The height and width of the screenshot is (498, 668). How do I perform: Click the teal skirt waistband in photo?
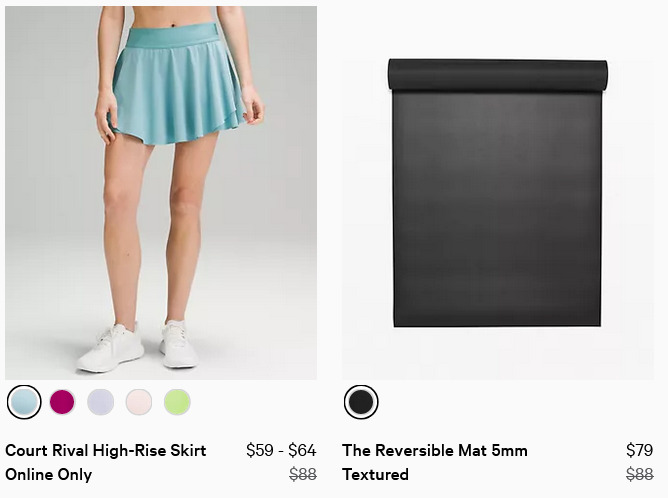(173, 35)
